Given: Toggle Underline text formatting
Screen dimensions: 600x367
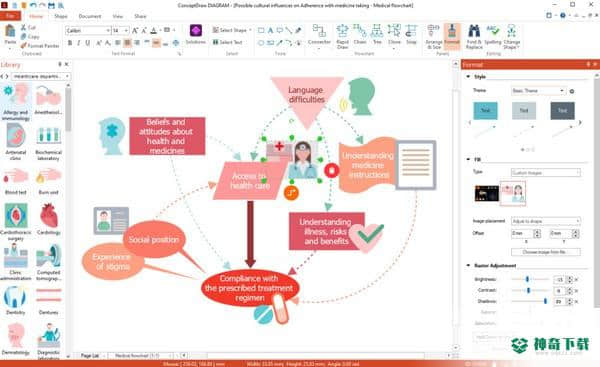Looking at the screenshot, I should pos(88,43).
